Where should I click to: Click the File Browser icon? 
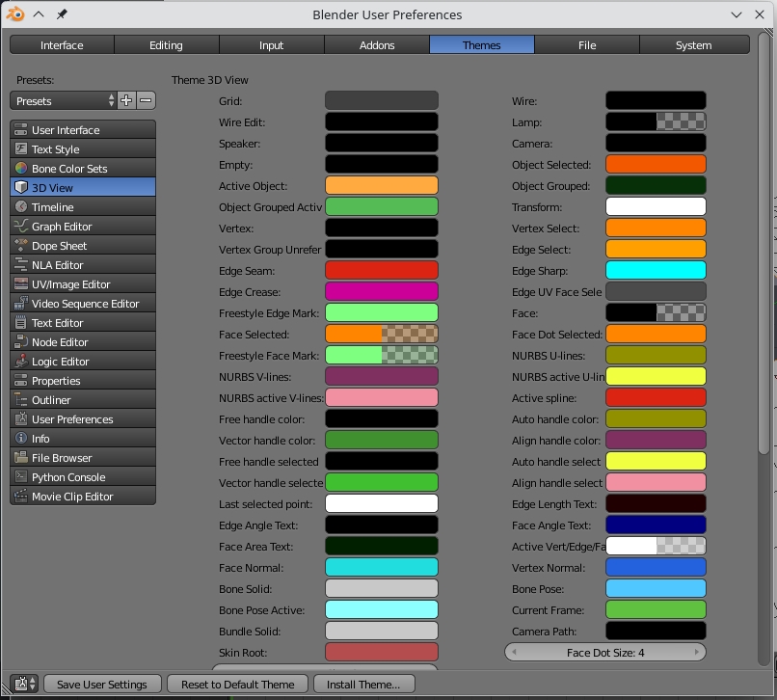(x=21, y=458)
